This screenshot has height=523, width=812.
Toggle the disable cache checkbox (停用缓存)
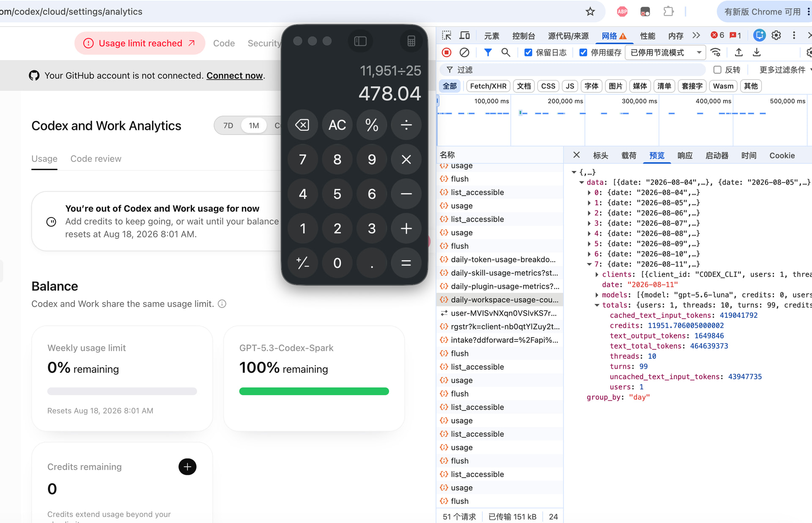coord(583,52)
